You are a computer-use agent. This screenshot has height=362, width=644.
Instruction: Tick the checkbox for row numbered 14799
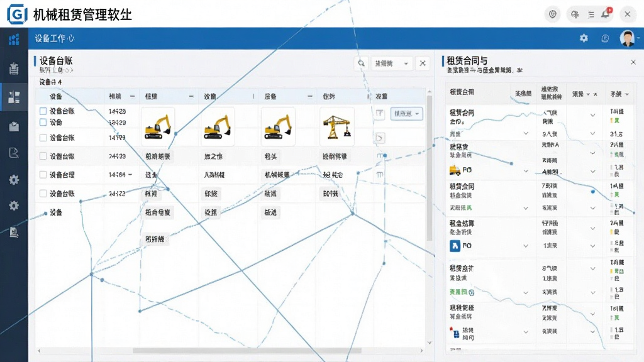43,138
